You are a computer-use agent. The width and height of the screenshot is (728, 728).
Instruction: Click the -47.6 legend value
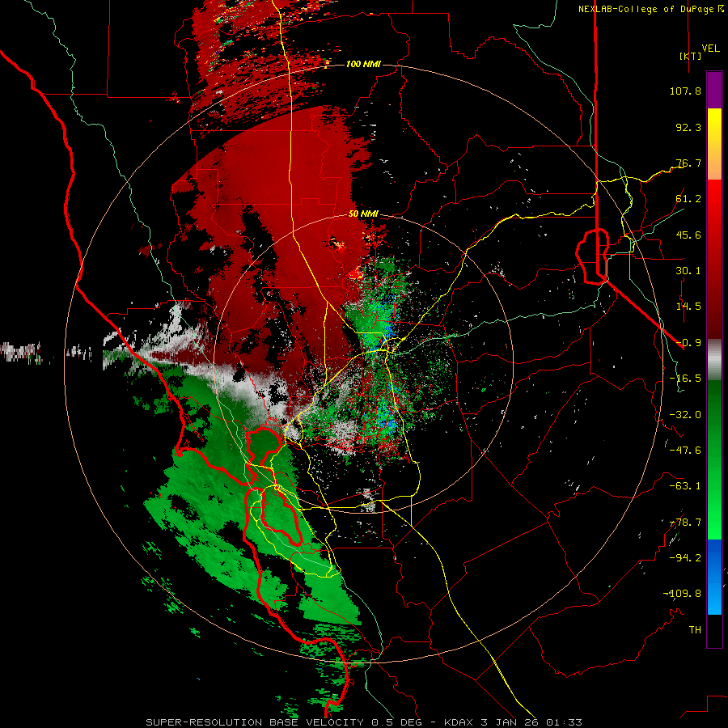tap(685, 451)
